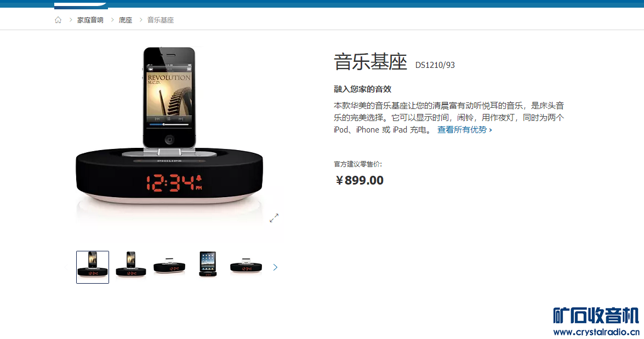Click the 矿石收音机 watermark logo

coord(596,316)
